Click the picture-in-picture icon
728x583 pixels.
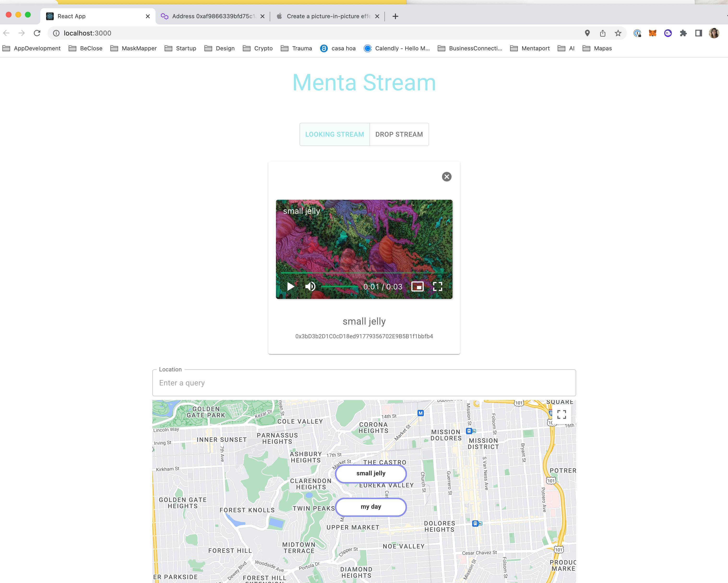417,286
